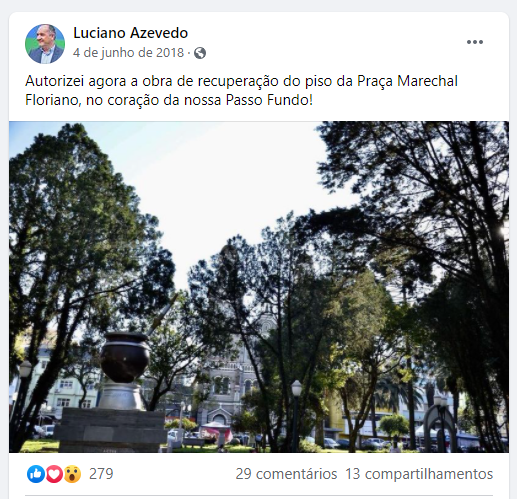Open the Luciano Azevedo profile name link
517x499 pixels.
point(130,33)
